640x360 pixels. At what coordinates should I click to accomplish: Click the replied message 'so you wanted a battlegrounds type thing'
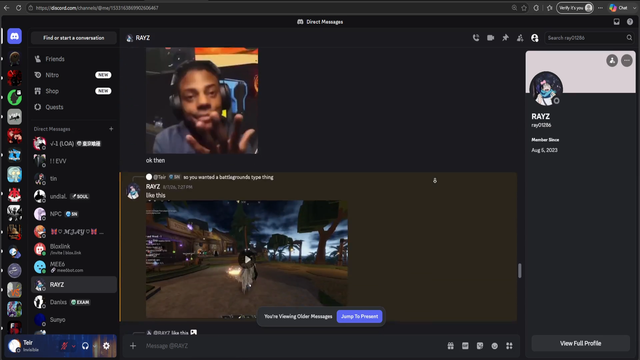[228, 177]
